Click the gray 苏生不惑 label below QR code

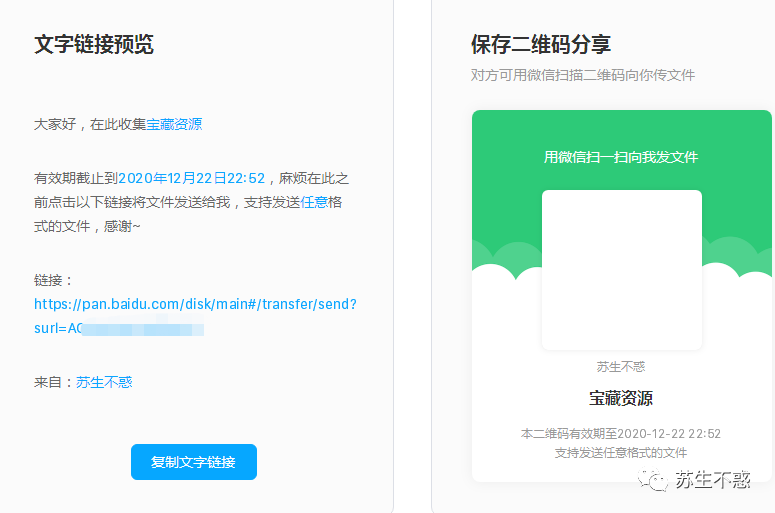coord(621,367)
